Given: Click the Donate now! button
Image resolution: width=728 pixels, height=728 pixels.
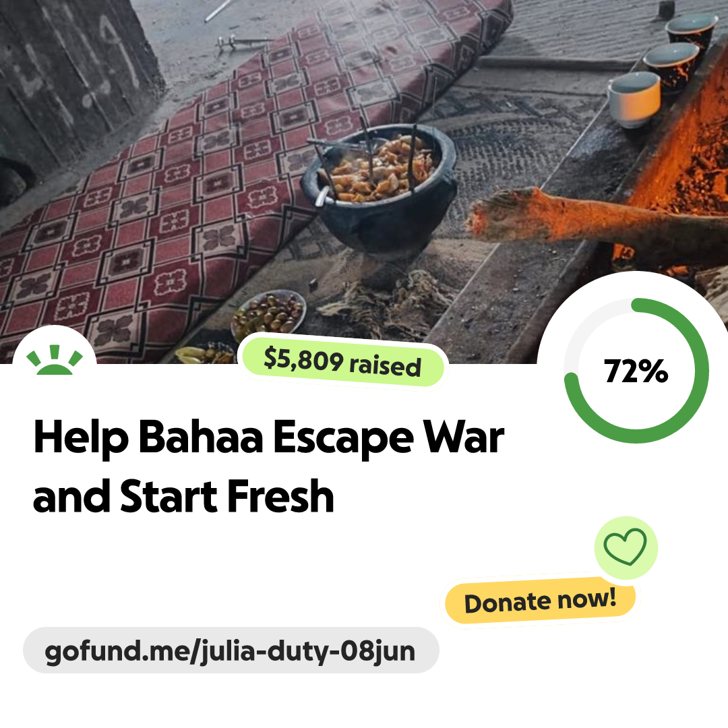Looking at the screenshot, I should pos(540,601).
